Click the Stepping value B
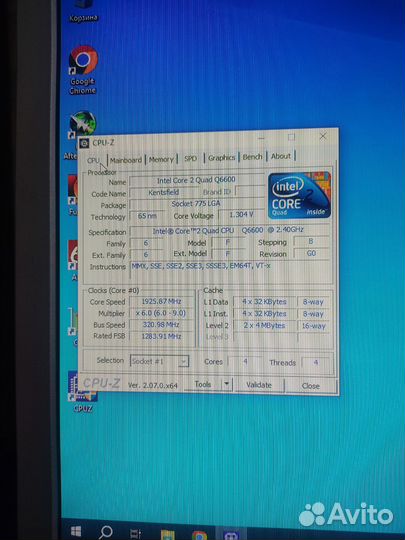Image resolution: width=405 pixels, height=540 pixels. 311,241
